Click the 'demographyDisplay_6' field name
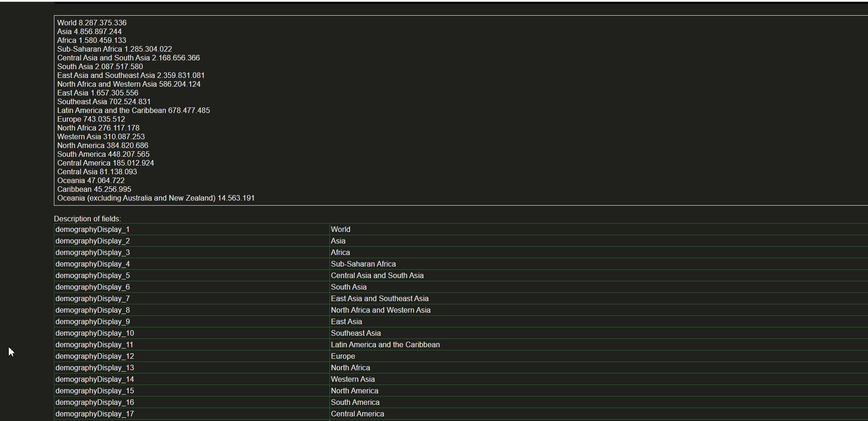The height and width of the screenshot is (421, 868). (192, 287)
